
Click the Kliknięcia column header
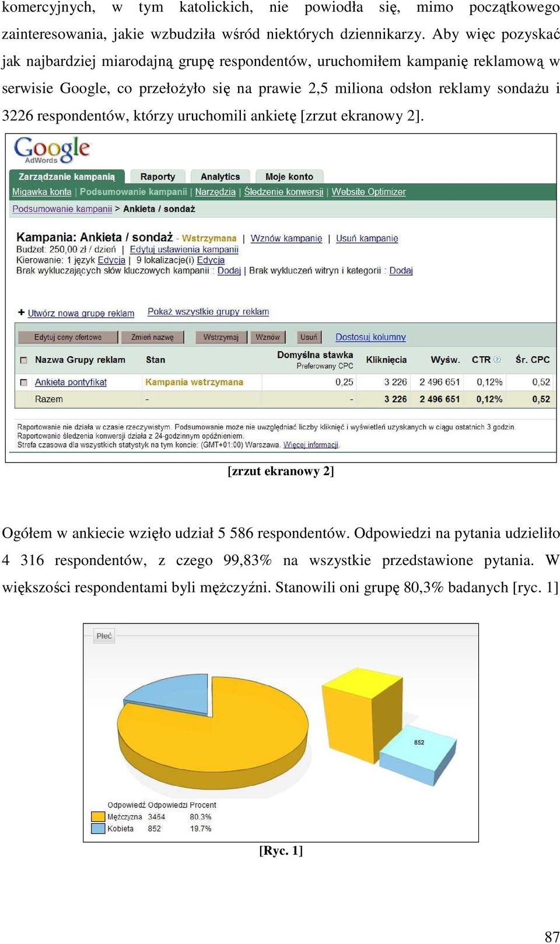386,360
